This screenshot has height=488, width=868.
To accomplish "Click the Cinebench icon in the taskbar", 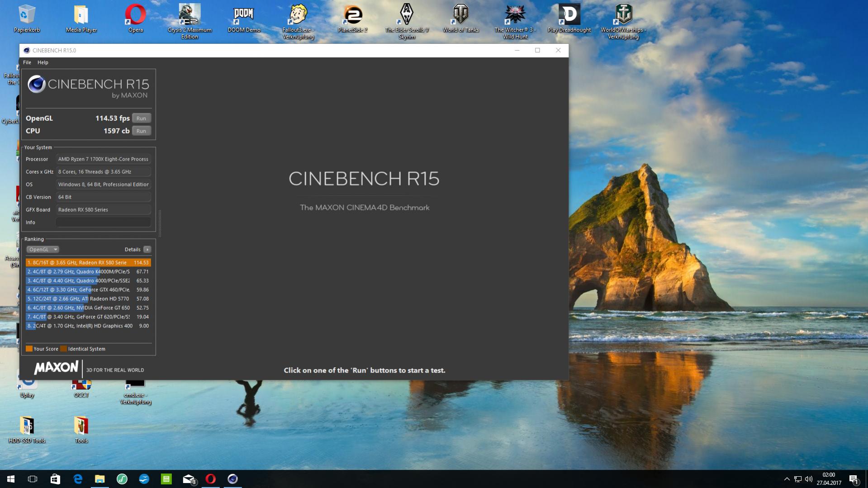I will (x=232, y=479).
